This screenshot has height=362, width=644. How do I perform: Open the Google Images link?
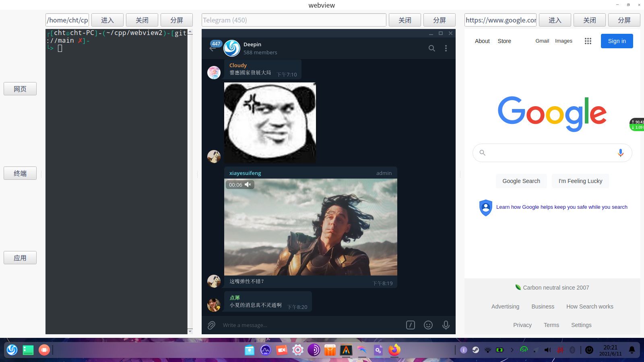563,41
